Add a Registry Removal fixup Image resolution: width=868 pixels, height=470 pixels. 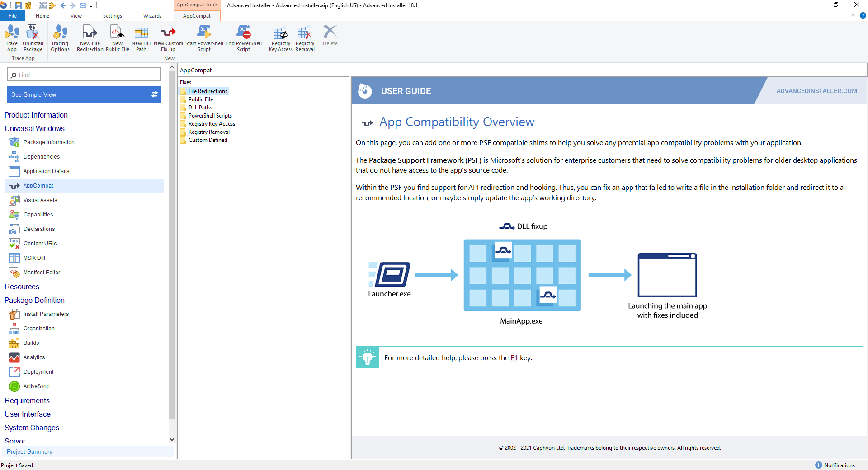tap(305, 38)
